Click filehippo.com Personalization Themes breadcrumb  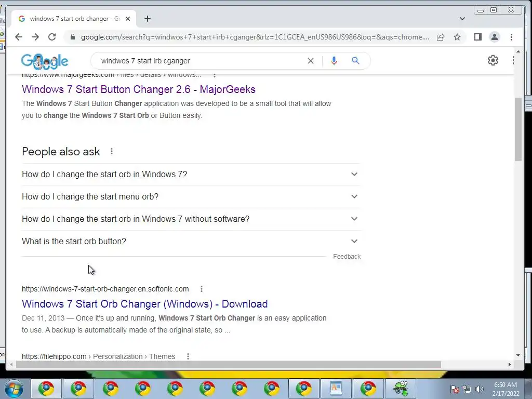98,356
